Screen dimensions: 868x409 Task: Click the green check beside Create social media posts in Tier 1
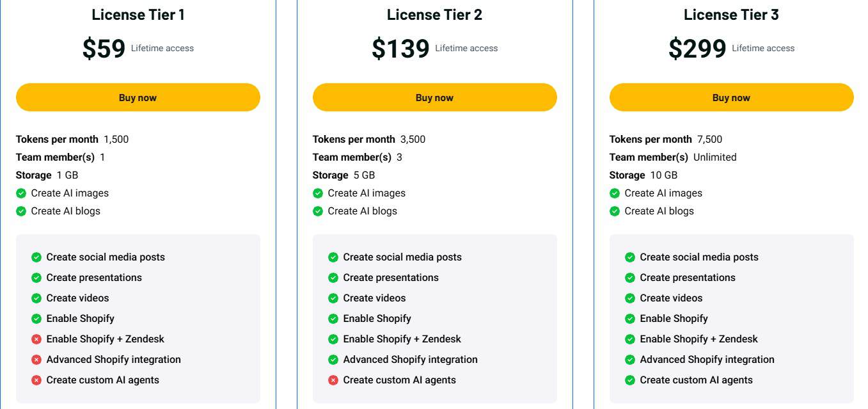pyautogui.click(x=36, y=257)
